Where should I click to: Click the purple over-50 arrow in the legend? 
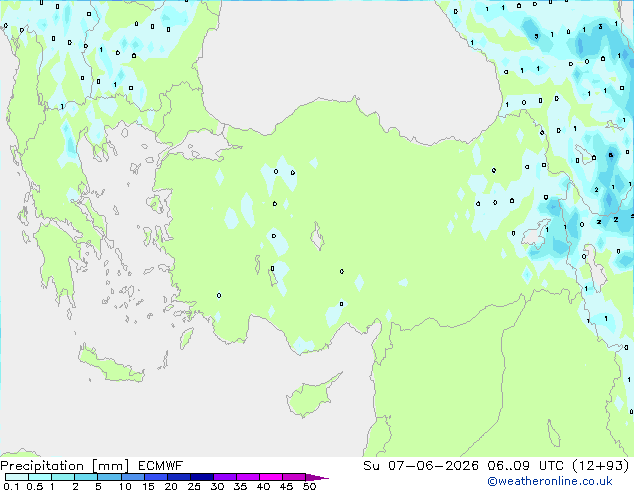[317, 477]
